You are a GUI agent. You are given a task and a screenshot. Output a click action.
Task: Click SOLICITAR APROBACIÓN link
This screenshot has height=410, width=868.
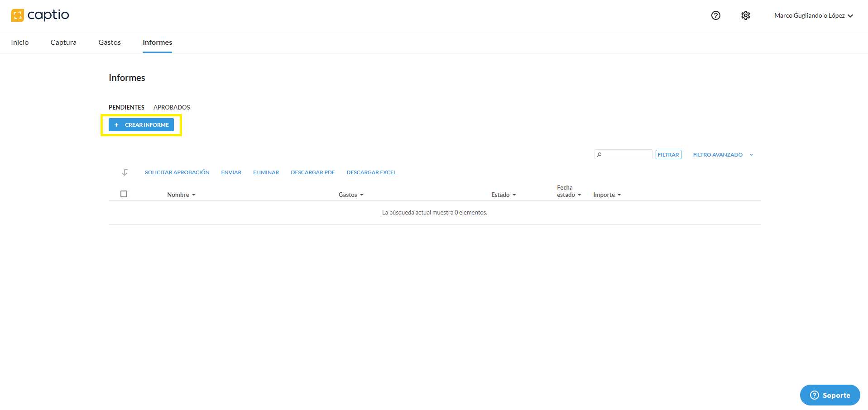point(177,172)
